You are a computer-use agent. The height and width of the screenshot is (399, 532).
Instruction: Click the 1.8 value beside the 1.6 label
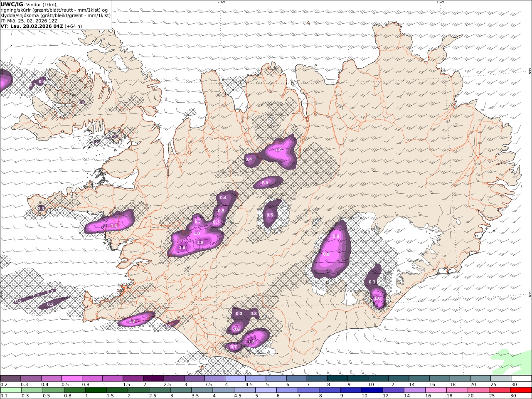click(182, 247)
